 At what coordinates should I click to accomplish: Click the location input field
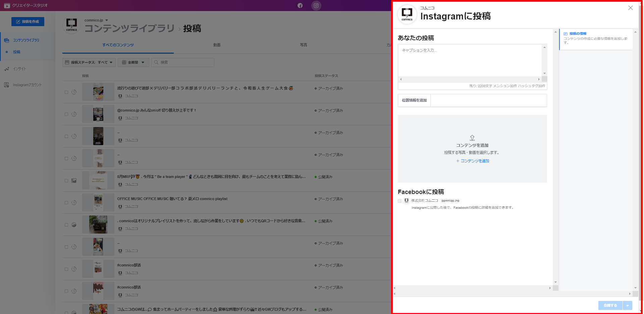point(488,100)
